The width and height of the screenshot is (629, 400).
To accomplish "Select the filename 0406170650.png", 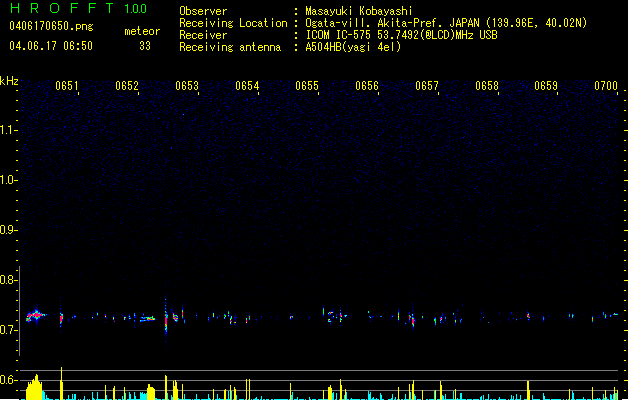I will (51, 26).
